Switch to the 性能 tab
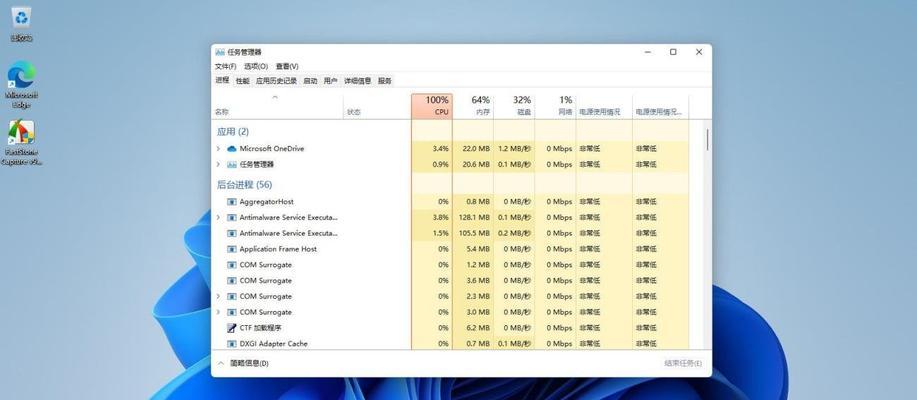Viewport: 917px width, 400px height. click(243, 81)
